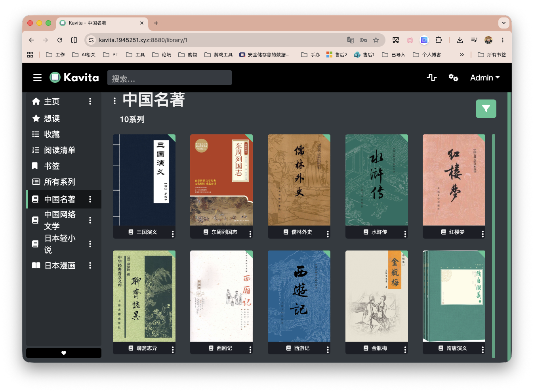Open the three-dot menu for 儒林外史

tap(328, 234)
